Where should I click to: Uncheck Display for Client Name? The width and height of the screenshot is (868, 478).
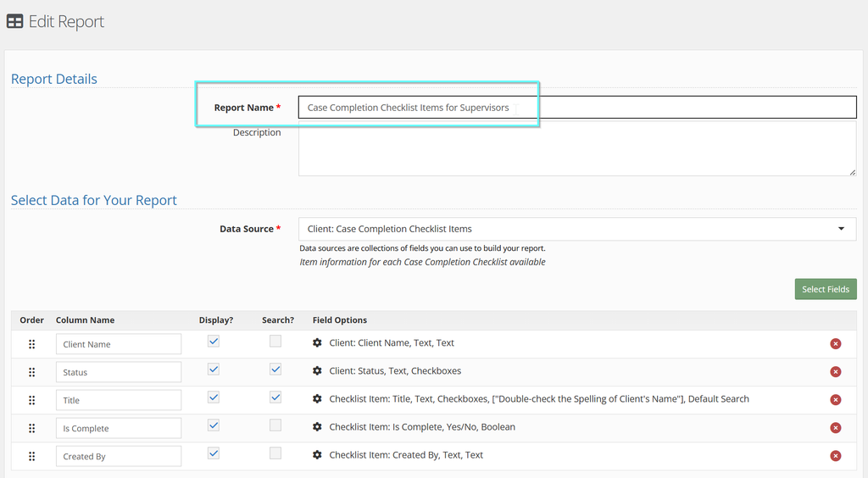tap(213, 342)
